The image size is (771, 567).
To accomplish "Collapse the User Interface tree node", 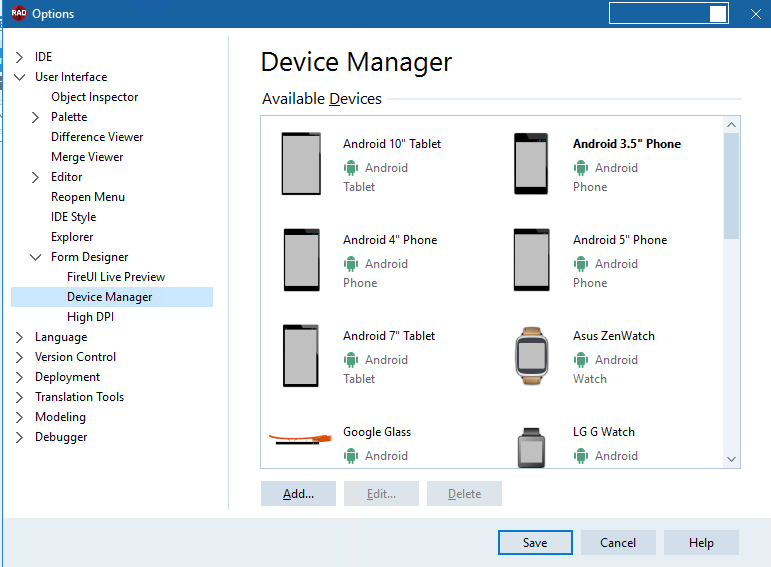I will 19,77.
